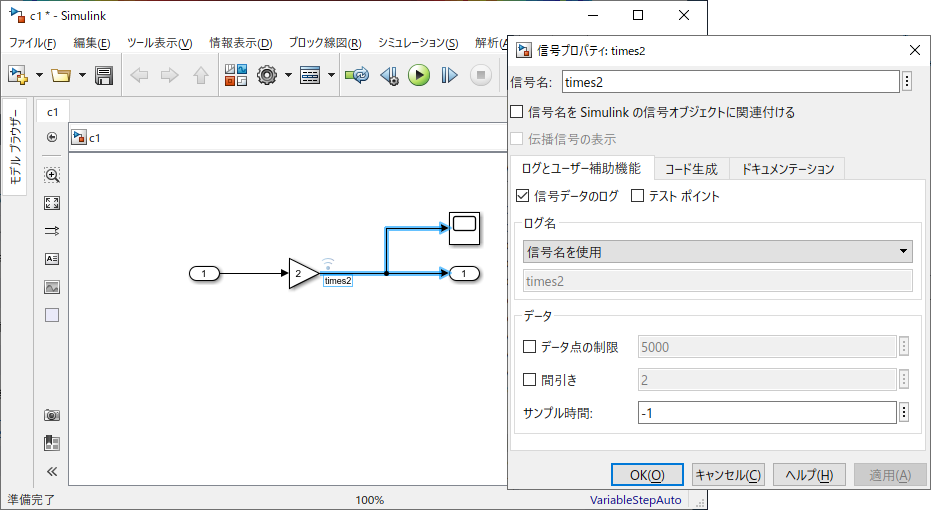
Task: Open the モデル ブラウザー side panel
Action: click(x=15, y=146)
